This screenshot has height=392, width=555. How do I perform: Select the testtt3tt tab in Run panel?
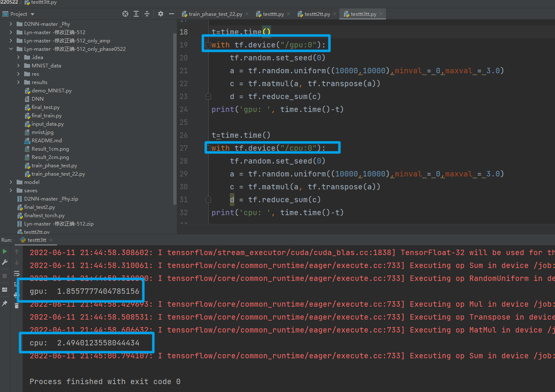tap(37, 240)
